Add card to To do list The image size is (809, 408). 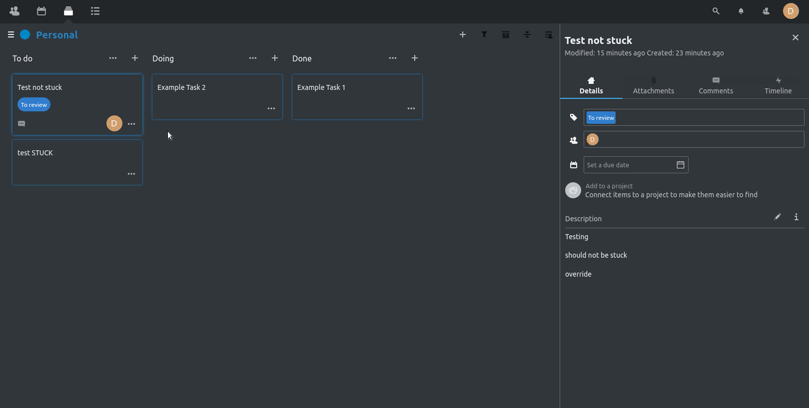click(135, 58)
